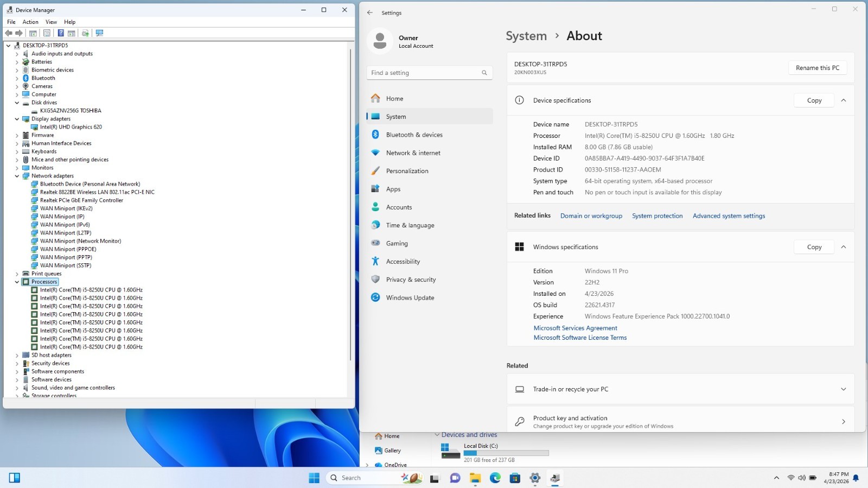The height and width of the screenshot is (488, 868).
Task: Expand the Bluetooth device category
Action: click(17, 78)
